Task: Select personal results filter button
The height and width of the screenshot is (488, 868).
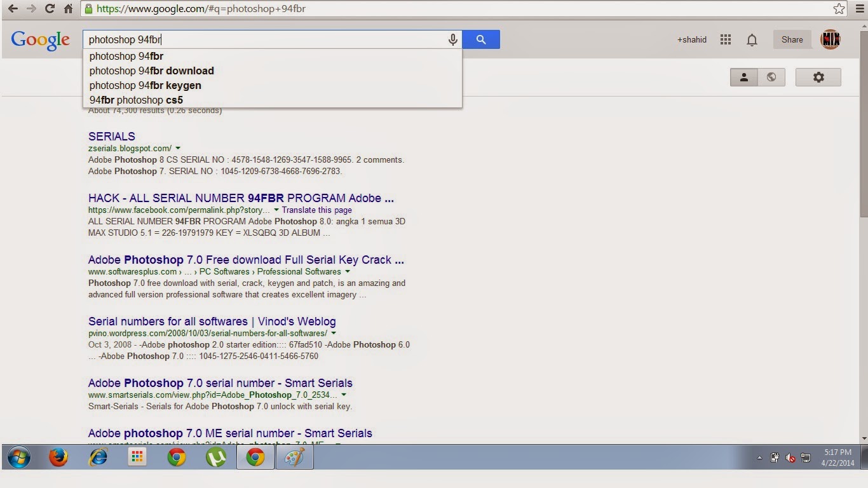Action: point(743,77)
